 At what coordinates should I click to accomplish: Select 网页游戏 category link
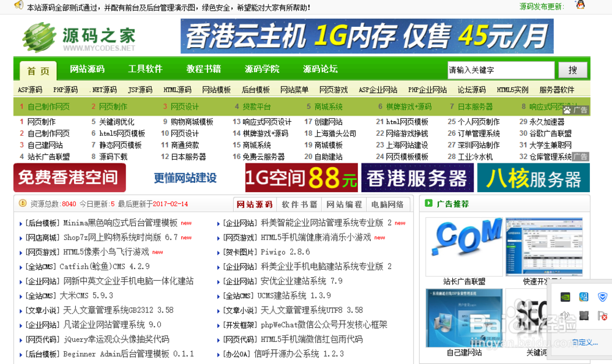tap(334, 90)
